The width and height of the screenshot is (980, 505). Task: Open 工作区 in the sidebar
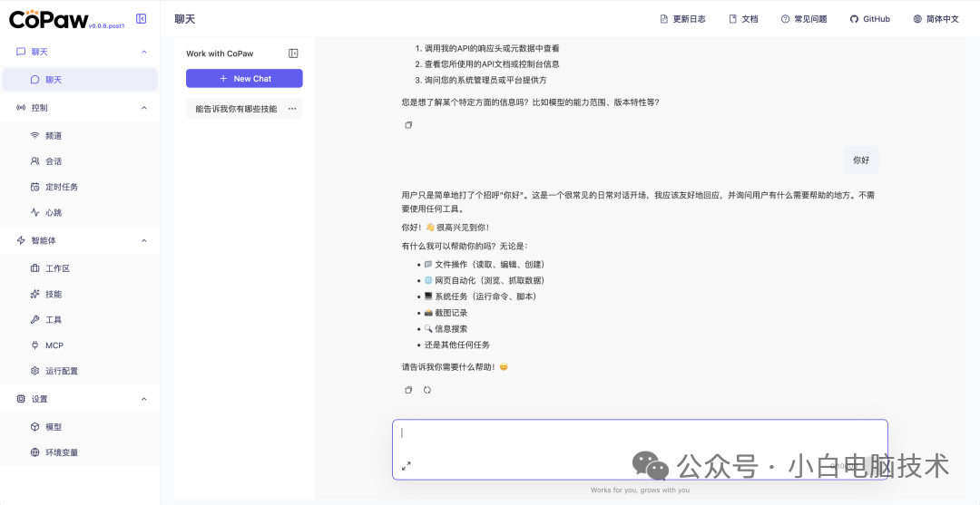[80, 268]
